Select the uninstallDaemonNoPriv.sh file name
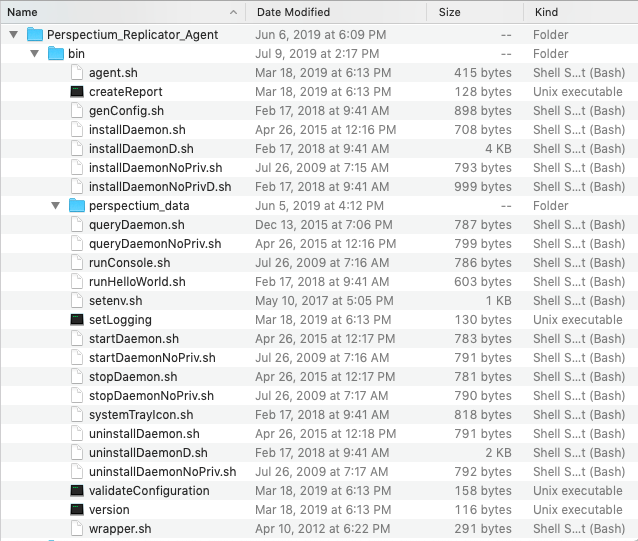The image size is (638, 541). pos(162,472)
